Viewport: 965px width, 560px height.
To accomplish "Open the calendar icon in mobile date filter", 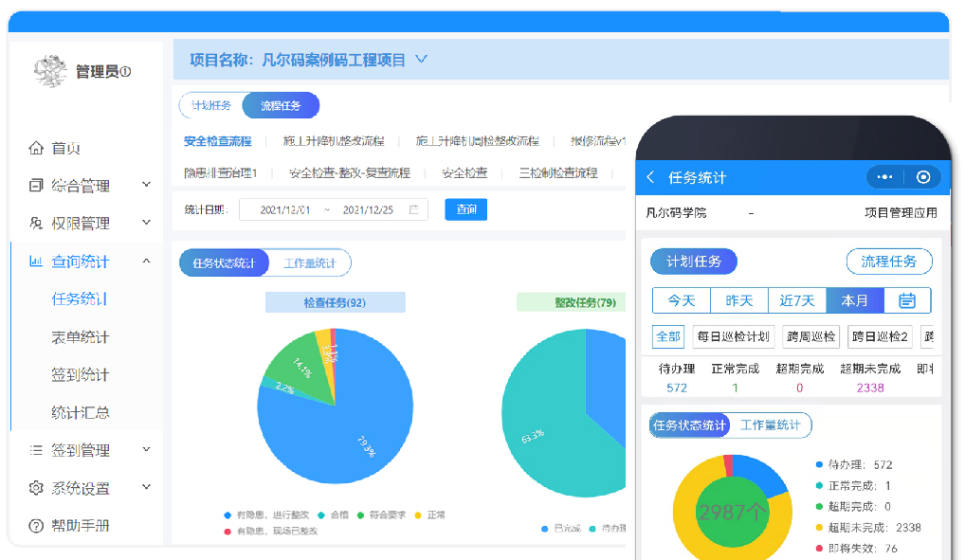I will [x=907, y=300].
